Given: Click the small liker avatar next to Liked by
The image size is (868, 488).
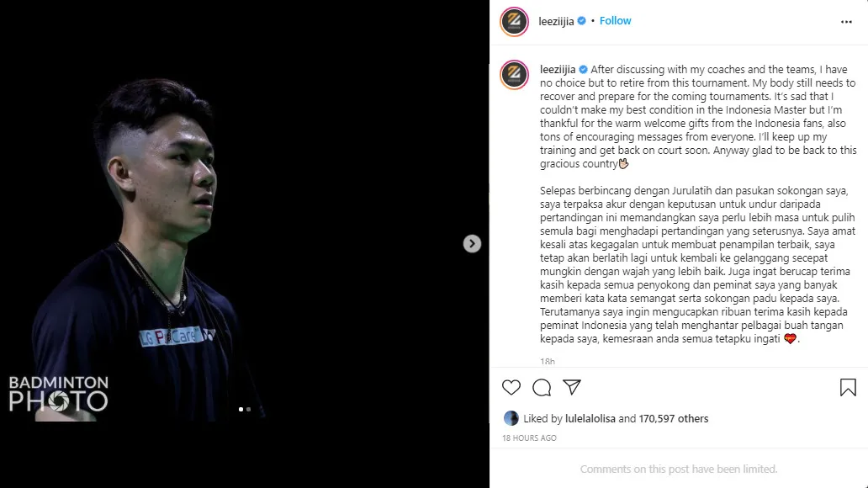Looking at the screenshot, I should (511, 418).
